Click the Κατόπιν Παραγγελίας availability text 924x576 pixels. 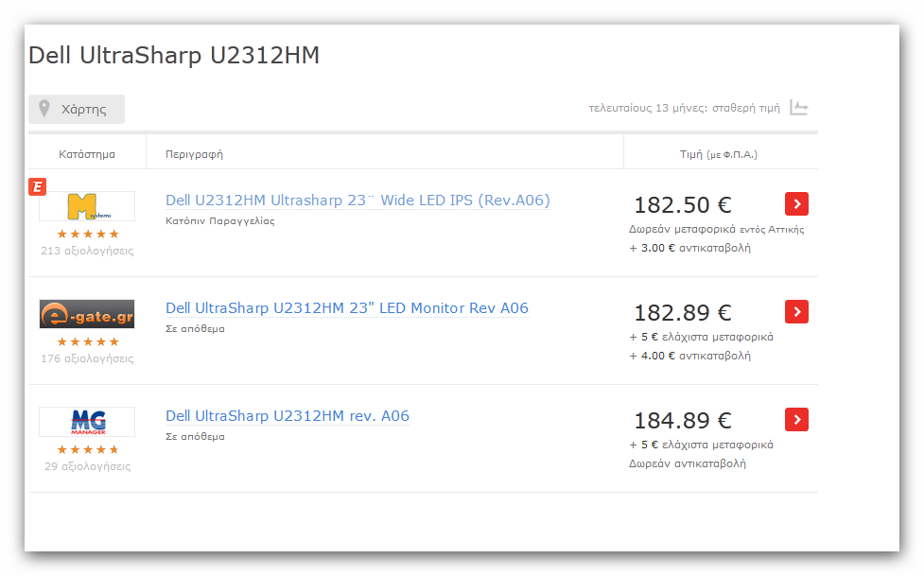click(219, 221)
